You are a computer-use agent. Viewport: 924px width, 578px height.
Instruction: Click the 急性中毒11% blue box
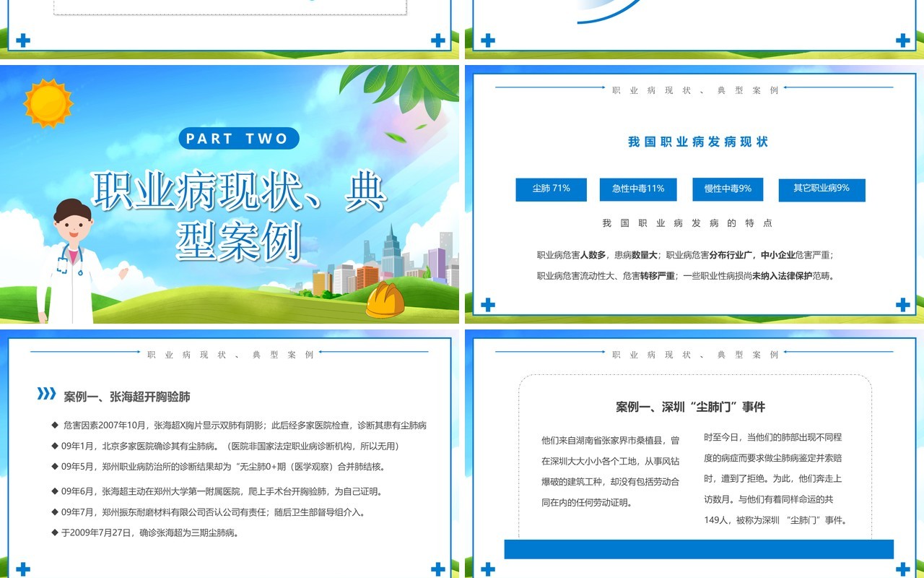coord(638,189)
